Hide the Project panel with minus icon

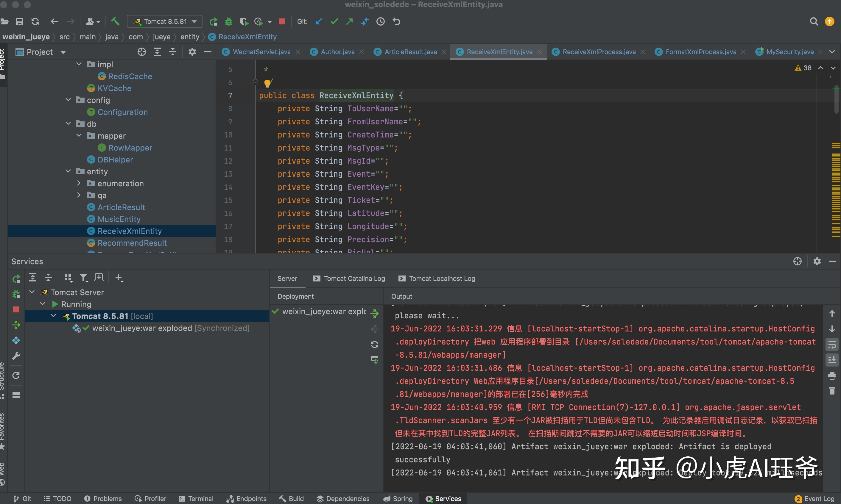[208, 52]
